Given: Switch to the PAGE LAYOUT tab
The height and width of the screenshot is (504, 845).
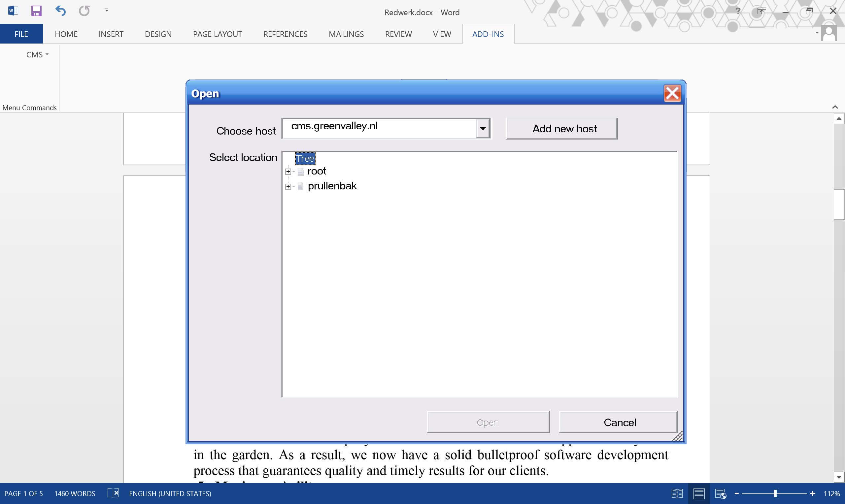Looking at the screenshot, I should point(218,34).
